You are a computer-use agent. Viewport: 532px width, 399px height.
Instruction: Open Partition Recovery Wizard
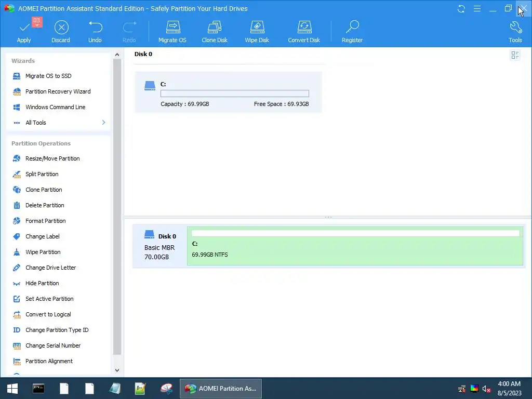(x=58, y=91)
